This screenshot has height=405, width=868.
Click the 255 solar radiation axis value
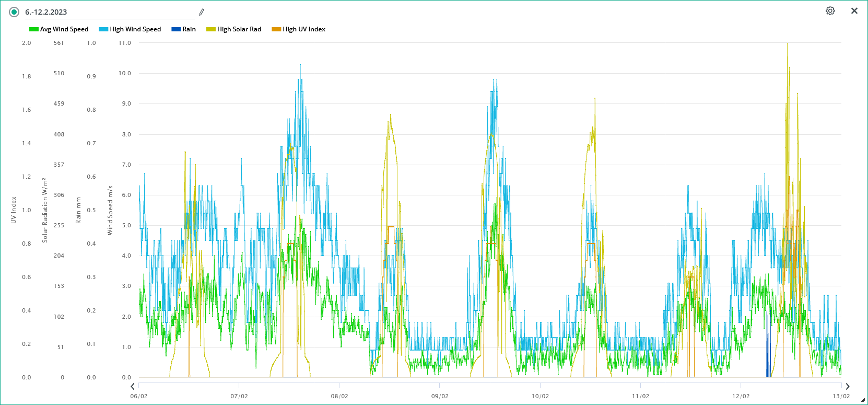(x=59, y=225)
